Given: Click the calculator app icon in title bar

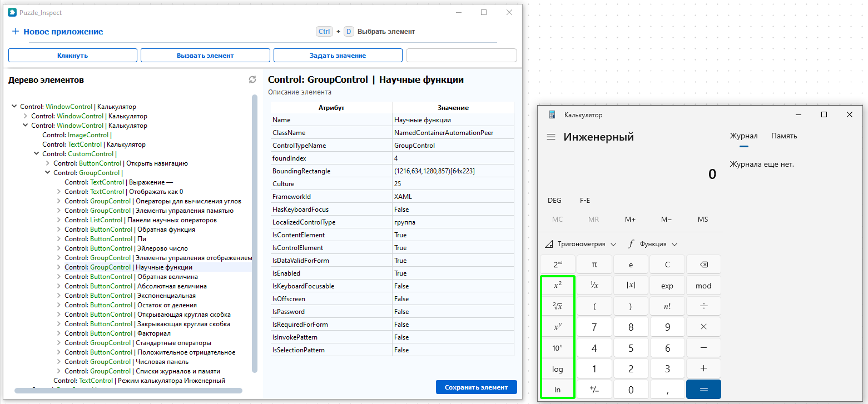Looking at the screenshot, I should [x=552, y=114].
